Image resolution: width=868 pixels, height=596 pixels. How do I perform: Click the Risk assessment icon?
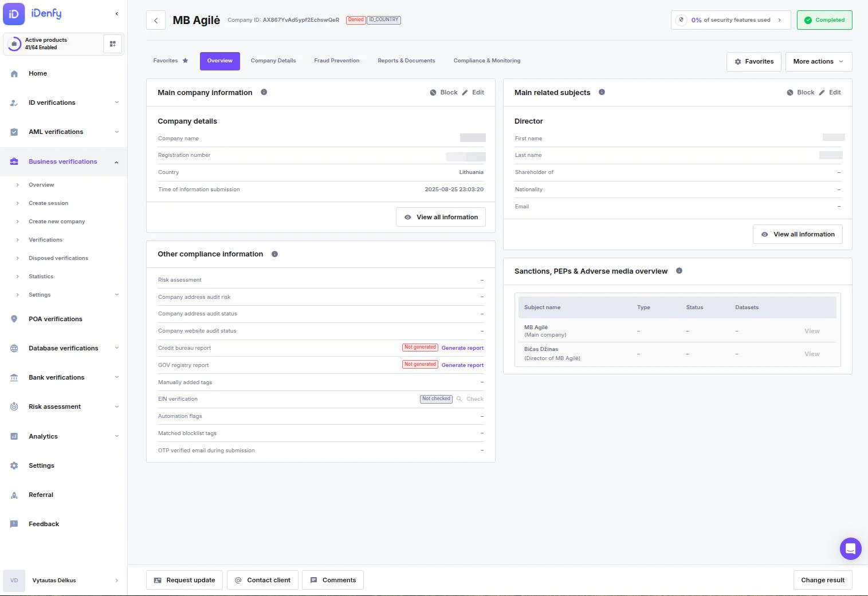(14, 407)
